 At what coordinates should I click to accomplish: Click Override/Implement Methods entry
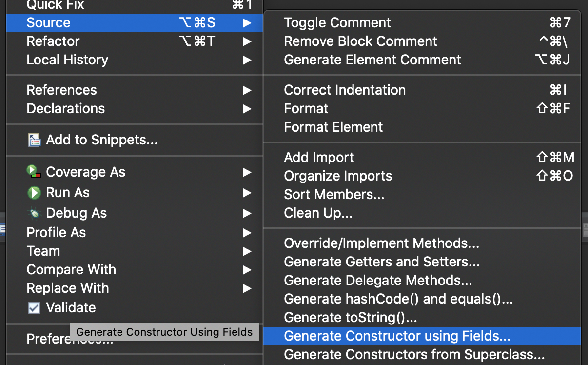point(381,243)
